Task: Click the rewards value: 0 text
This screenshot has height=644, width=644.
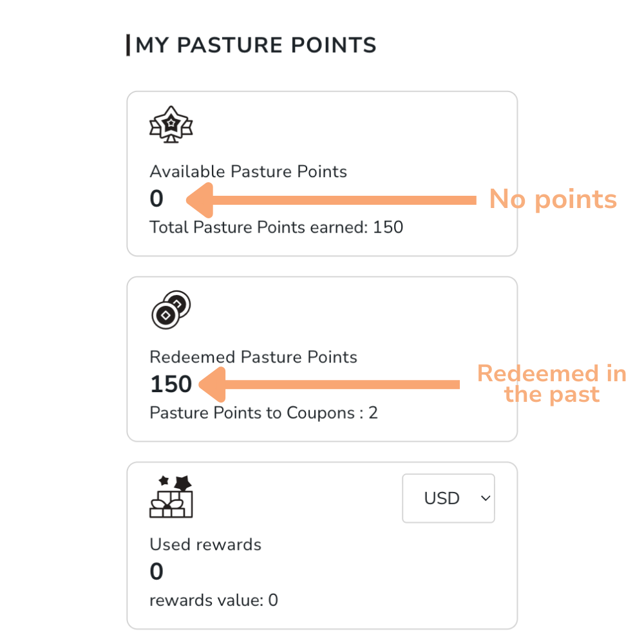Action: (x=214, y=600)
